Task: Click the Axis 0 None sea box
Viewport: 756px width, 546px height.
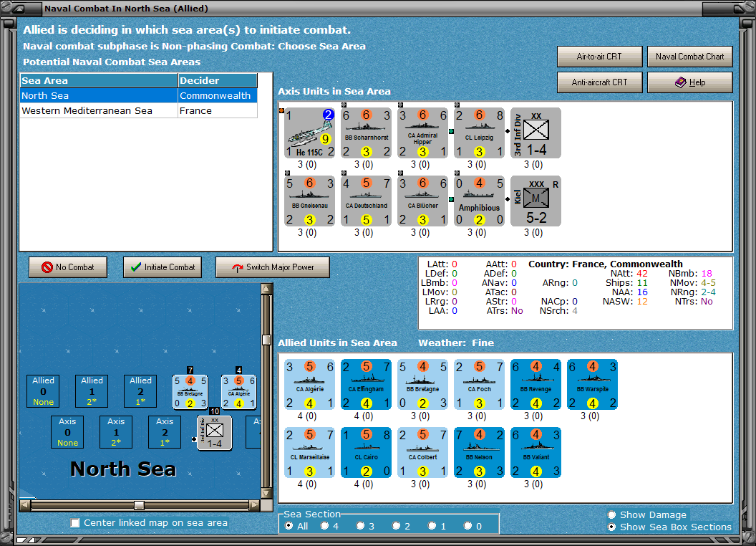Action: click(67, 432)
